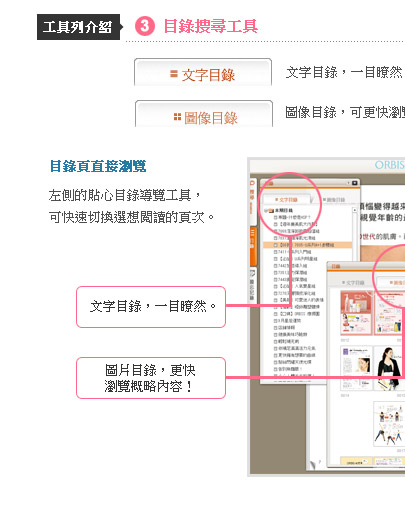Open the exercise poses thumbnail page
The image size is (405, 523).
388,424
